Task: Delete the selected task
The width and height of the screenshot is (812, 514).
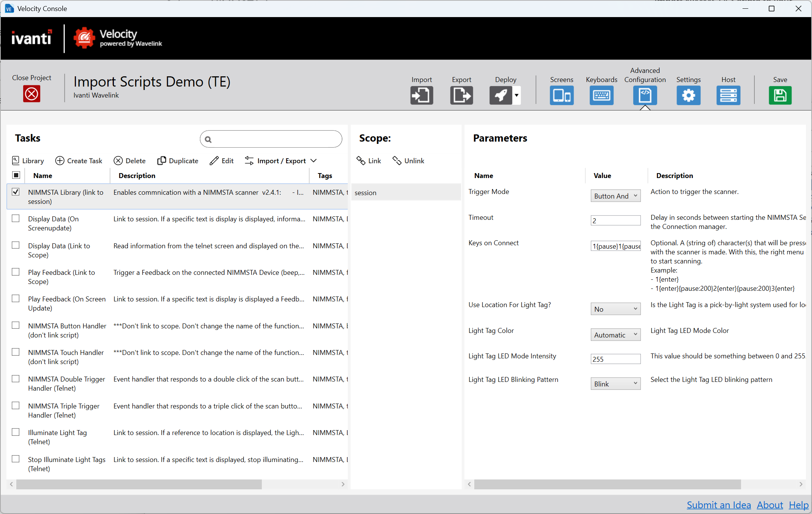Action: point(130,161)
